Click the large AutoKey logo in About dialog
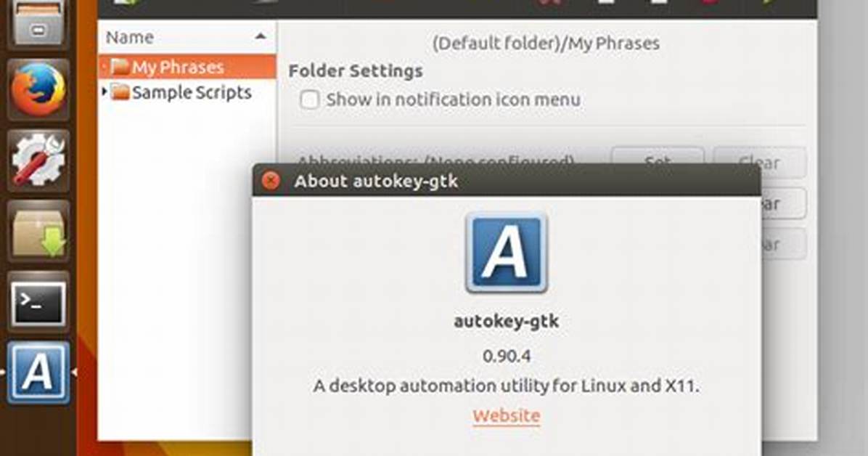Image resolution: width=868 pixels, height=456 pixels. (507, 253)
